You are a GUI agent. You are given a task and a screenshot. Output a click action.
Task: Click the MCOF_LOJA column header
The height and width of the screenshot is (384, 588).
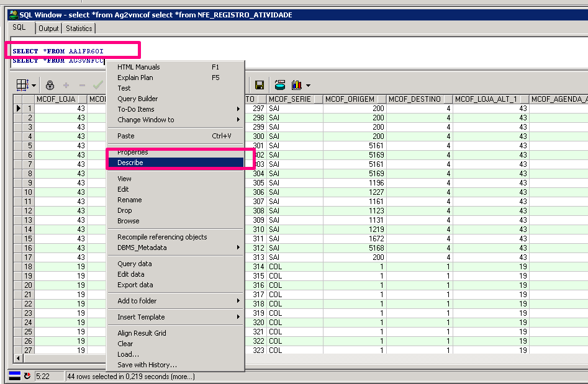pyautogui.click(x=61, y=99)
